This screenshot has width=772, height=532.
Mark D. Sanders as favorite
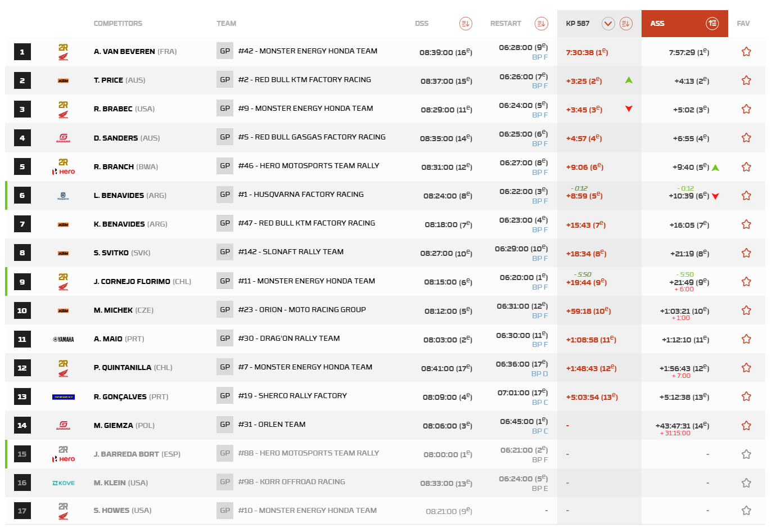pyautogui.click(x=746, y=138)
